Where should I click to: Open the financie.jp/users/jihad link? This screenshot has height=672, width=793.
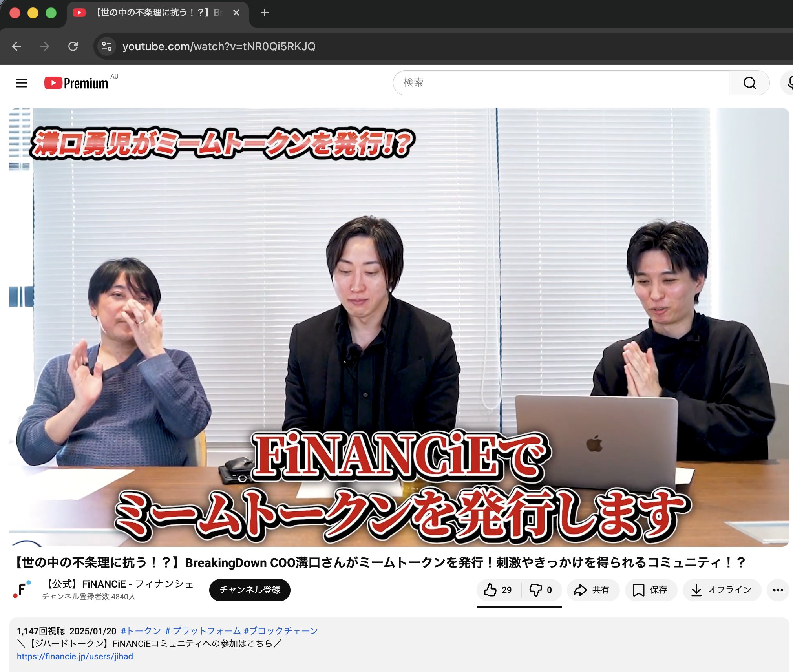click(75, 656)
